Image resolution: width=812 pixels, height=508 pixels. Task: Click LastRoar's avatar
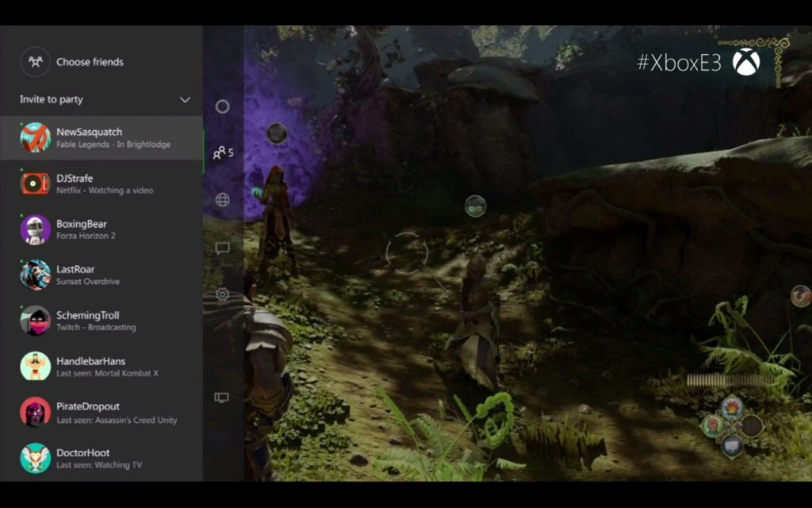click(35, 275)
